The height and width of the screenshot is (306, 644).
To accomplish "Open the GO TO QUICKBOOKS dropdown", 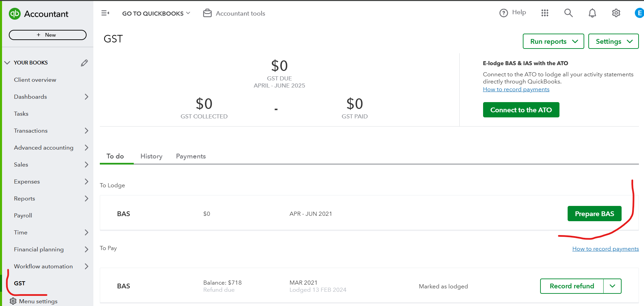I will (x=156, y=13).
